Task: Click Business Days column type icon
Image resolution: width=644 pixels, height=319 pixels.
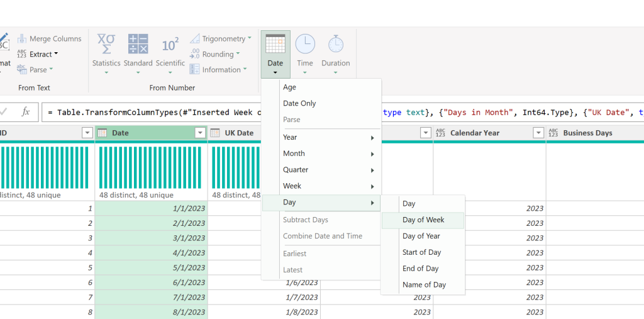Action: tap(553, 133)
